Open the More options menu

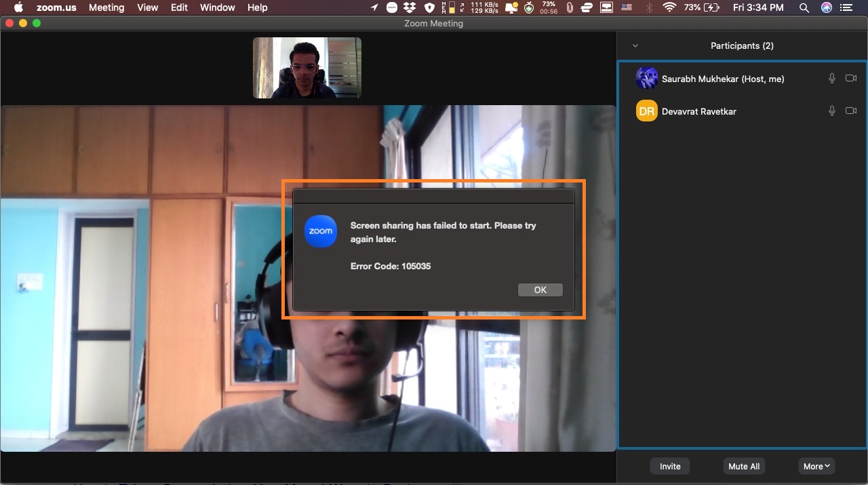816,466
